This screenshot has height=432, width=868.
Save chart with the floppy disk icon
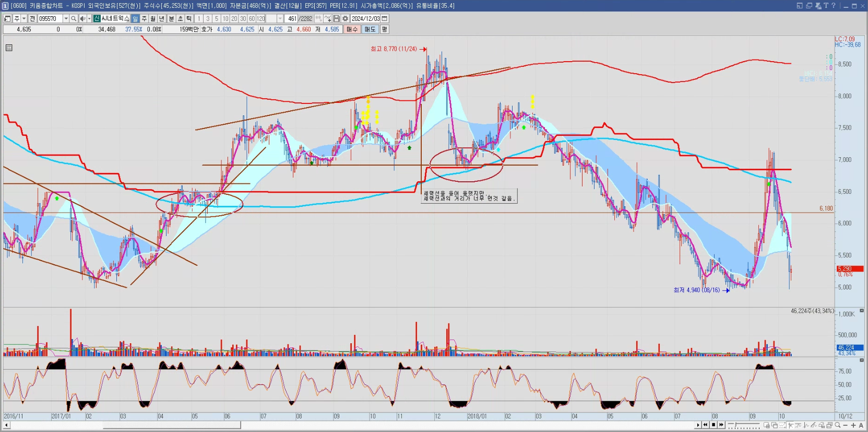tap(336, 18)
